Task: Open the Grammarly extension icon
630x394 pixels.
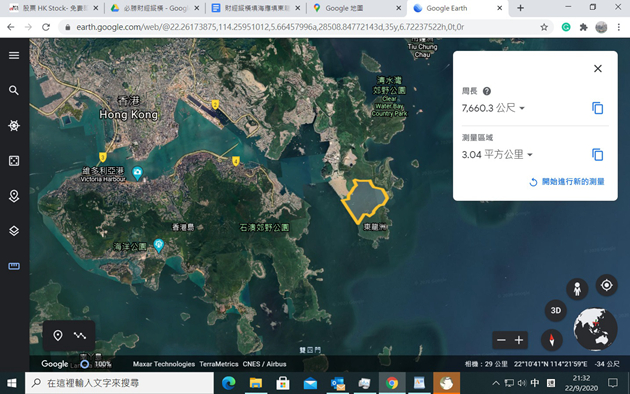Action: tap(566, 27)
